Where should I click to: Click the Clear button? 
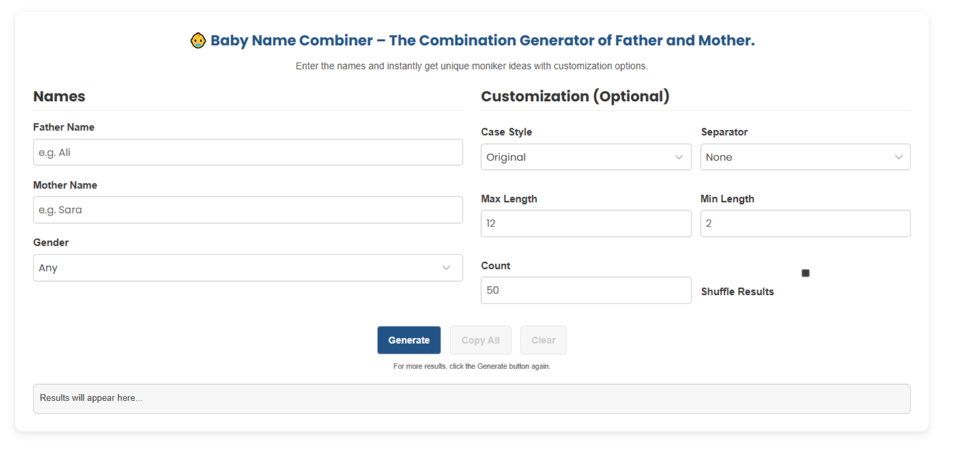click(543, 340)
